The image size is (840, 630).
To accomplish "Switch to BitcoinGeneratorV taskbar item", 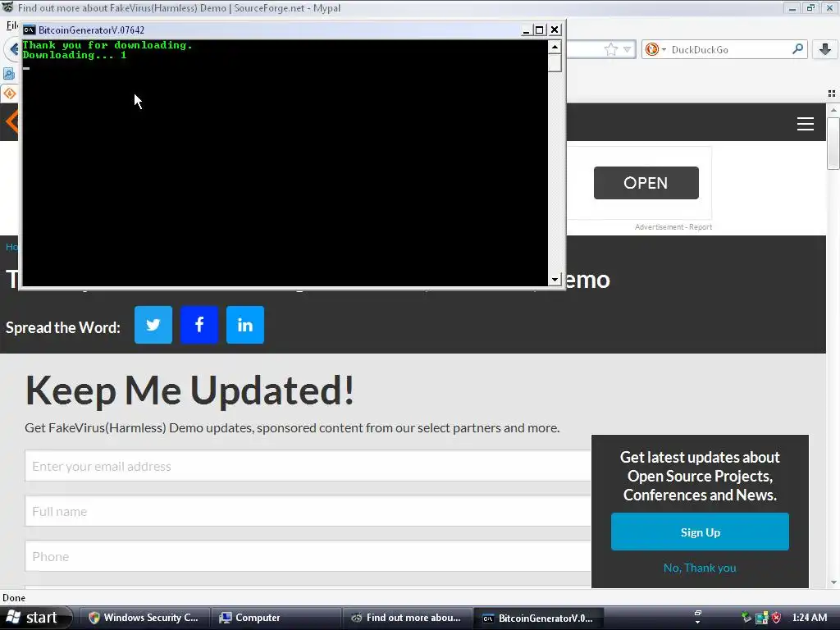I will pos(539,618).
